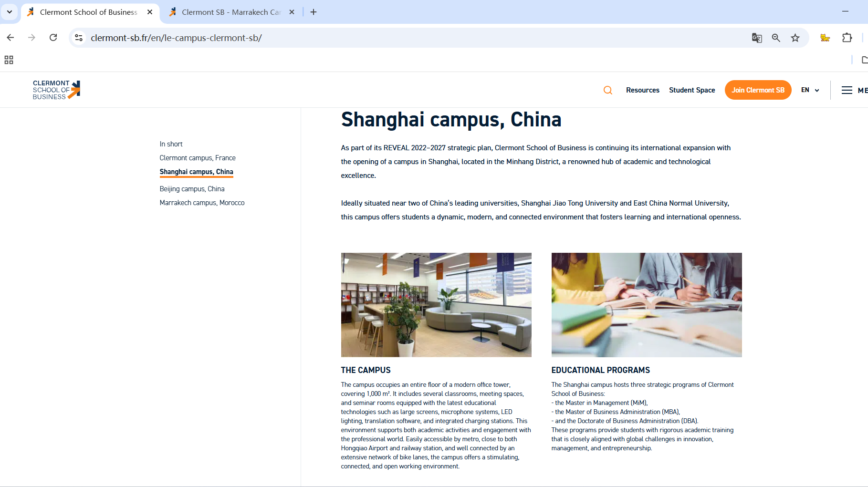Viewport: 868px width, 487px height.
Task: Open the tab search dropdown arrow
Action: coord(10,12)
